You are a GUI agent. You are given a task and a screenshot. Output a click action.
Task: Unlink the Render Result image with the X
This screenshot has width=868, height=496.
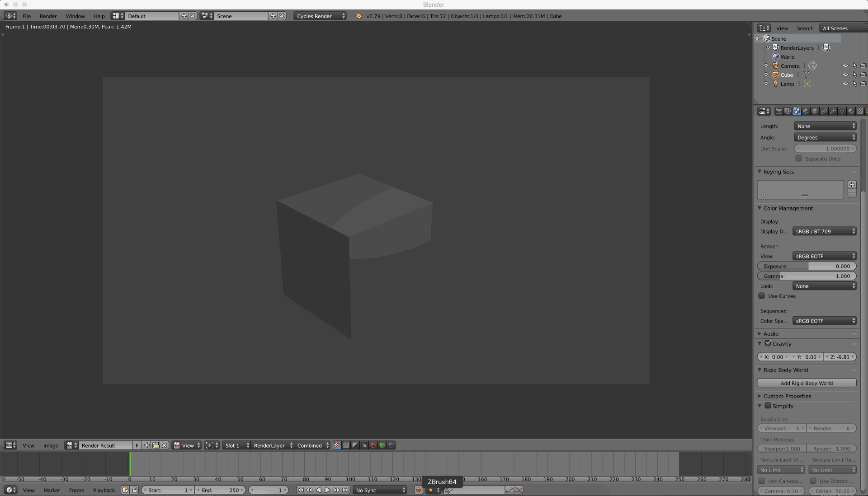click(165, 445)
